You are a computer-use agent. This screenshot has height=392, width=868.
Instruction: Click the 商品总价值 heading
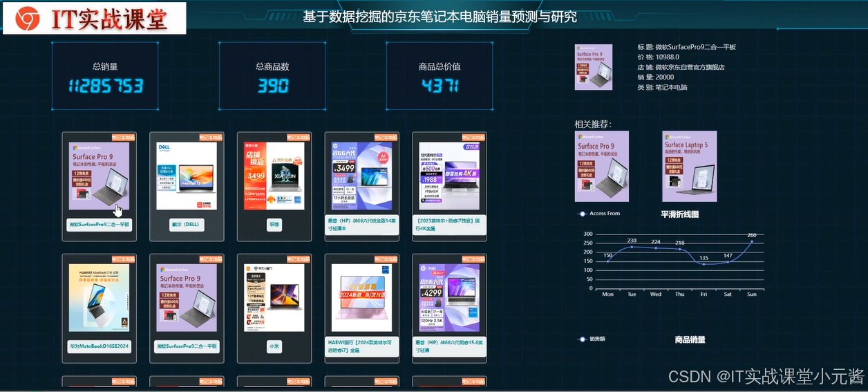click(440, 67)
